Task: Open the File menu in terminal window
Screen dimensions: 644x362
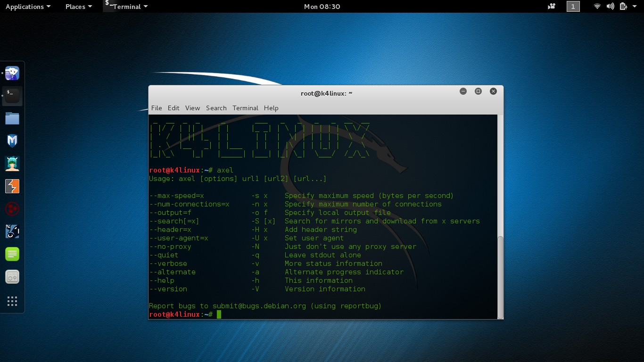Action: tap(157, 108)
